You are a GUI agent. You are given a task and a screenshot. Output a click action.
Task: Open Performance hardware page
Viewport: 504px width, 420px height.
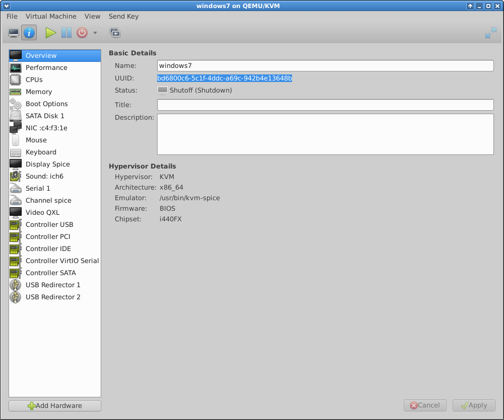55,68
